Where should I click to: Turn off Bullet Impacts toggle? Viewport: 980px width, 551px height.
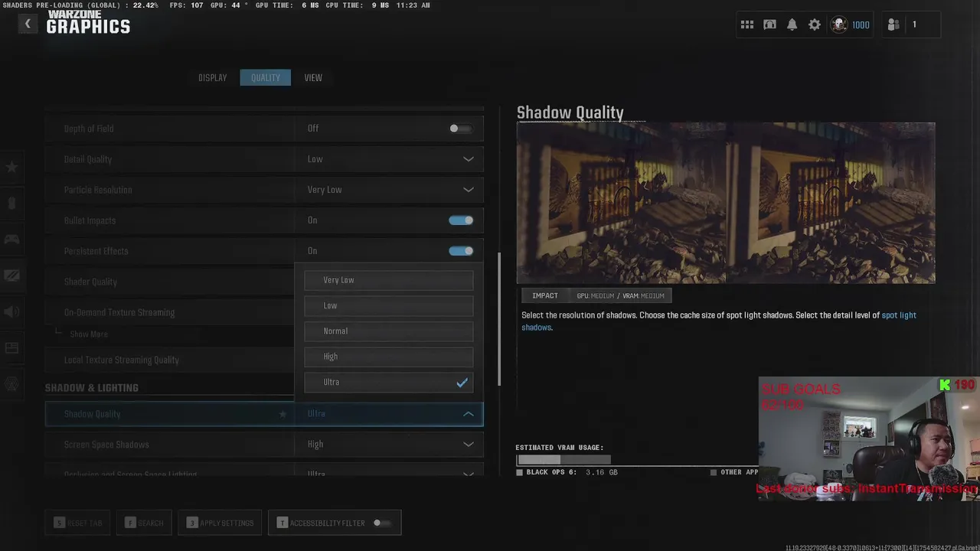coord(460,220)
